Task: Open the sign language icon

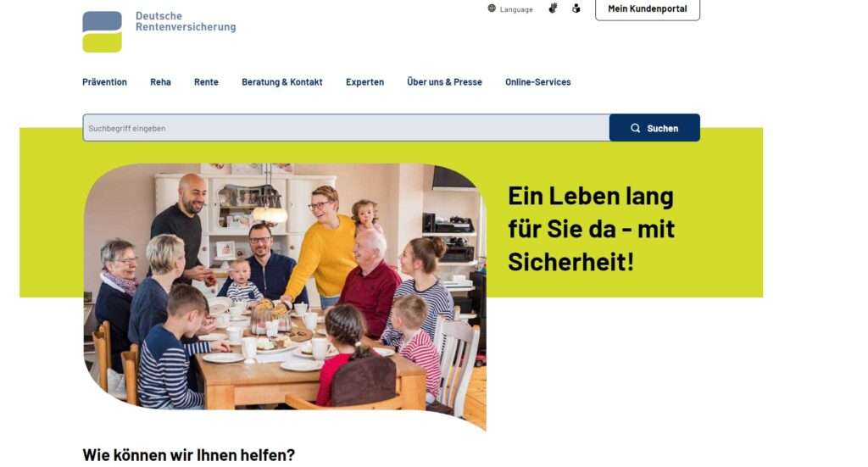Action: pyautogui.click(x=553, y=8)
